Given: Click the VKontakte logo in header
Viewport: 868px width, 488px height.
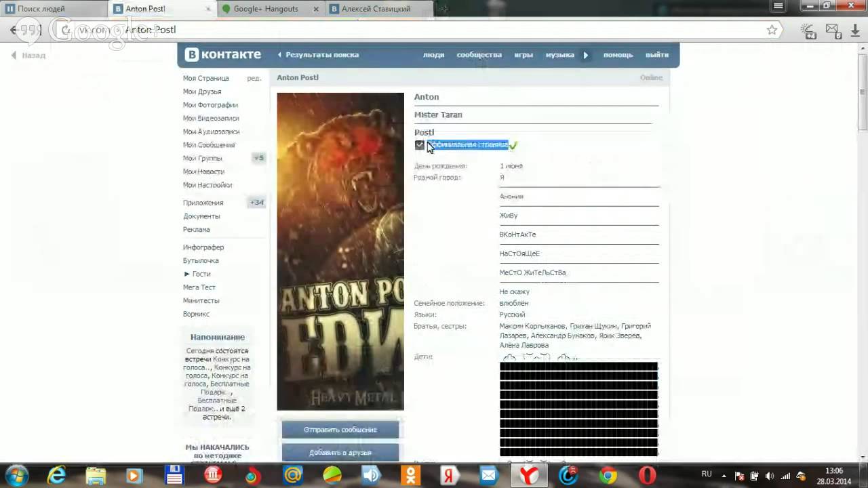Looking at the screenshot, I should click(x=223, y=55).
